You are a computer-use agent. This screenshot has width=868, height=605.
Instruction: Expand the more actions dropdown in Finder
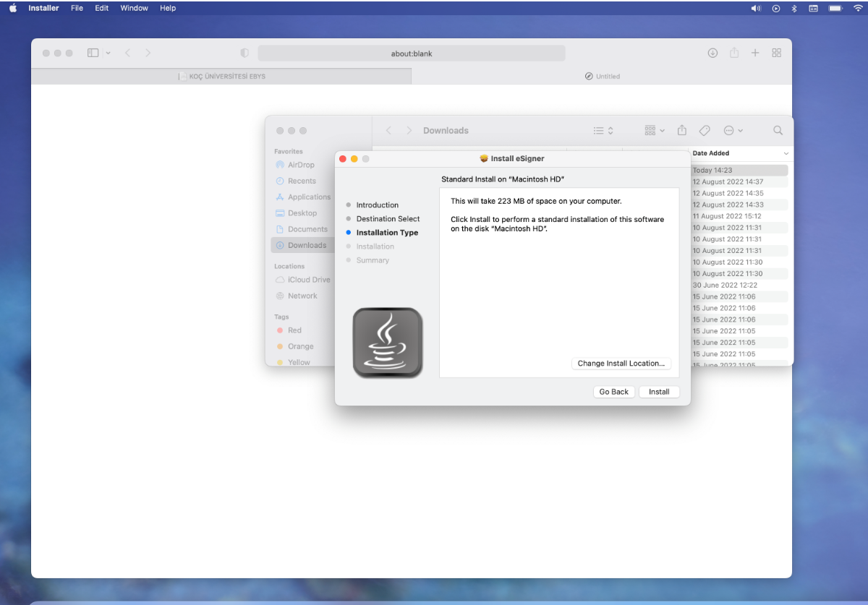click(733, 130)
